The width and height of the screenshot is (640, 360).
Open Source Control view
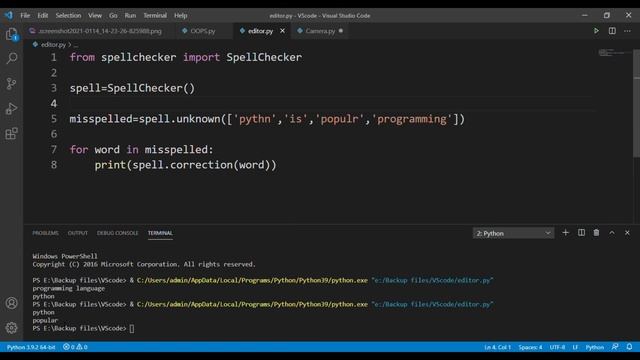tap(11, 84)
